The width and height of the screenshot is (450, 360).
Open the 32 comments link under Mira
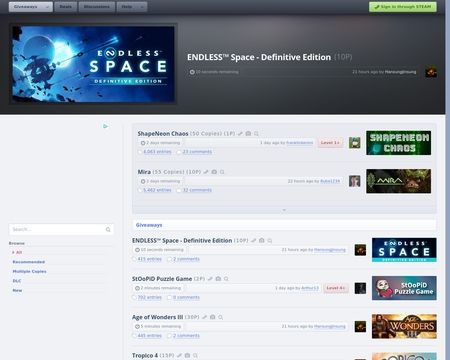pos(197,190)
